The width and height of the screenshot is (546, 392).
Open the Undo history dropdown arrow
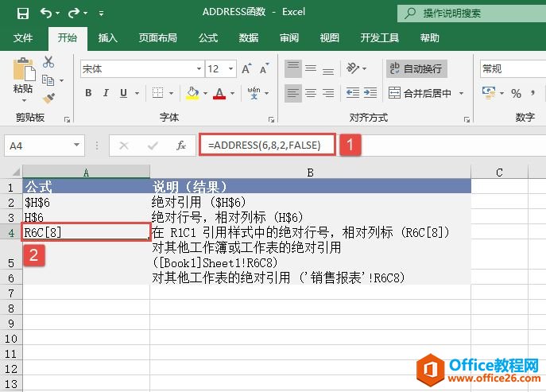tap(57, 14)
